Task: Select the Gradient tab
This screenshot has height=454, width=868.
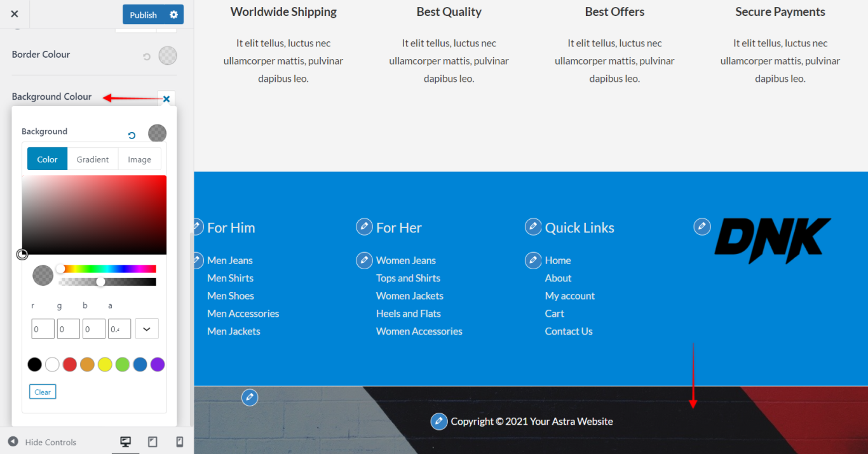Action: (x=93, y=159)
